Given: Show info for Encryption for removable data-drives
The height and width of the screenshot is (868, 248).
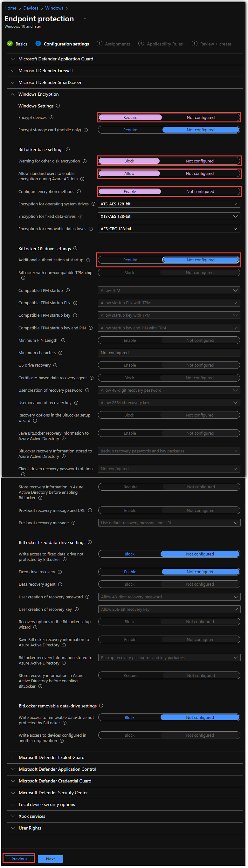Looking at the screenshot, I should tap(91, 229).
